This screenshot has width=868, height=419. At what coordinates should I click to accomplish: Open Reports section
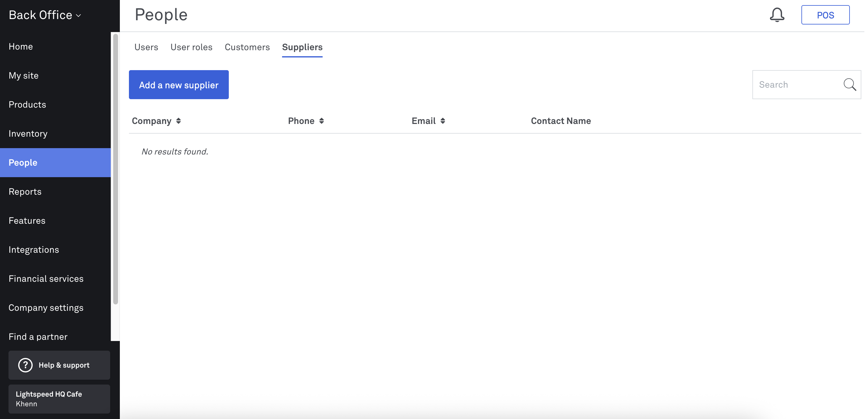tap(55, 191)
